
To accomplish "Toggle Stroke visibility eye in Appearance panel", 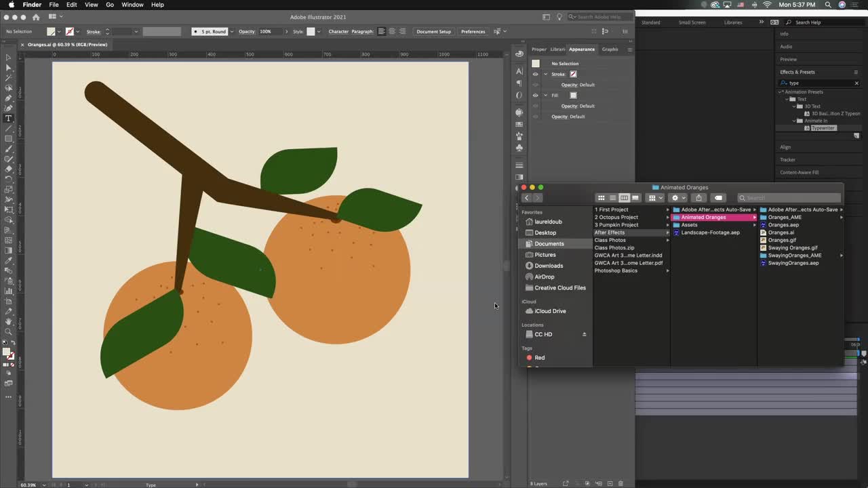I will (x=535, y=74).
